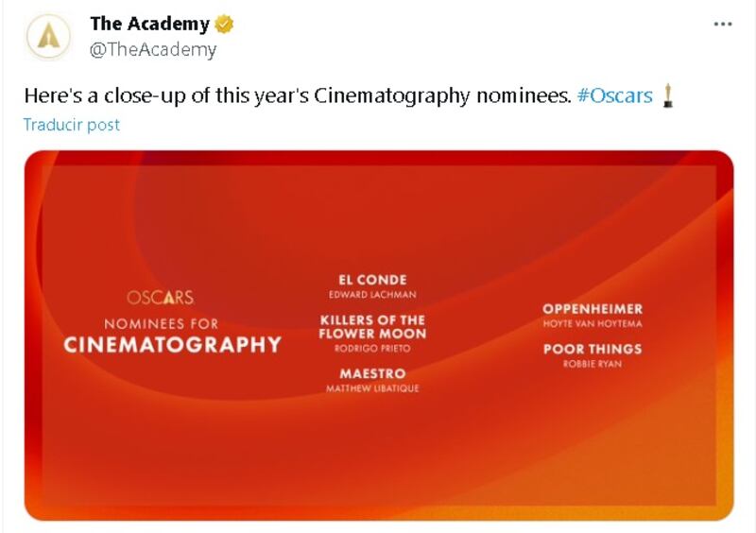This screenshot has width=756, height=533.
Task: Click the gold verified badge
Action: pos(224,25)
